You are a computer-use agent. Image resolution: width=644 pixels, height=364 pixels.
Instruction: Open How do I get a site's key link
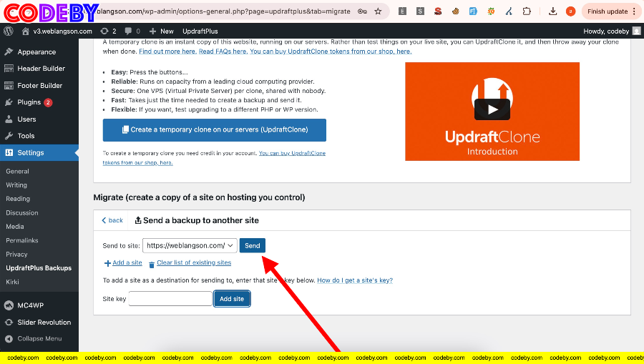pyautogui.click(x=355, y=280)
